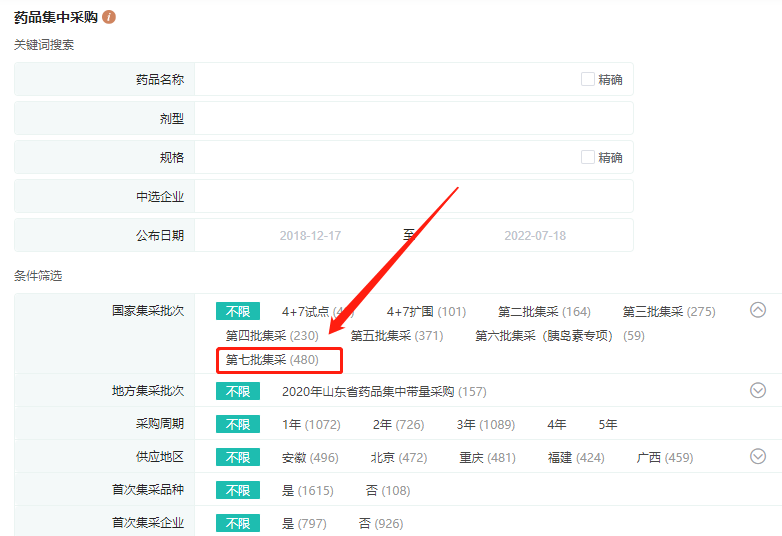The image size is (782, 536).
Task: Filter by 4+7扩围 (101) batch
Action: click(426, 312)
